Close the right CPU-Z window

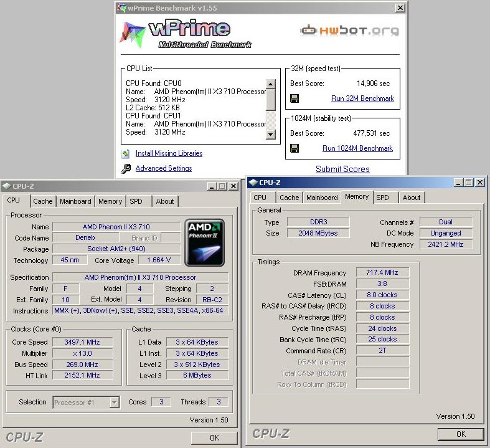(480, 183)
